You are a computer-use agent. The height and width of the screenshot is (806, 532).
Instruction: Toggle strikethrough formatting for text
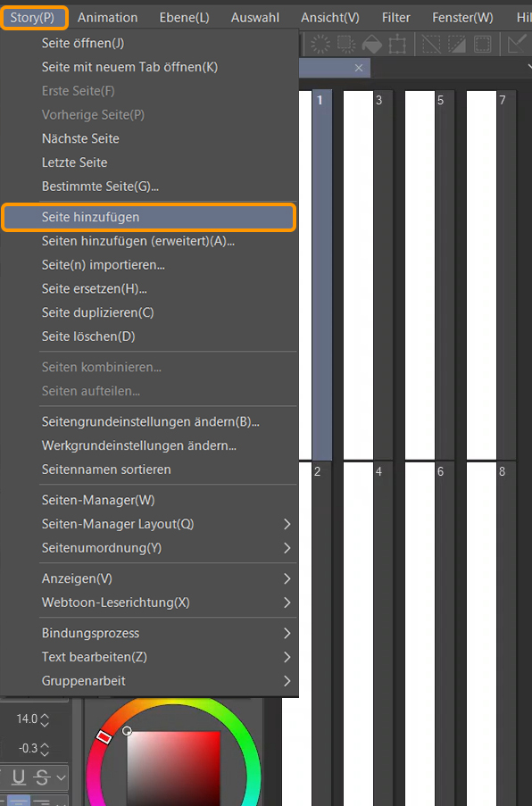[41, 777]
